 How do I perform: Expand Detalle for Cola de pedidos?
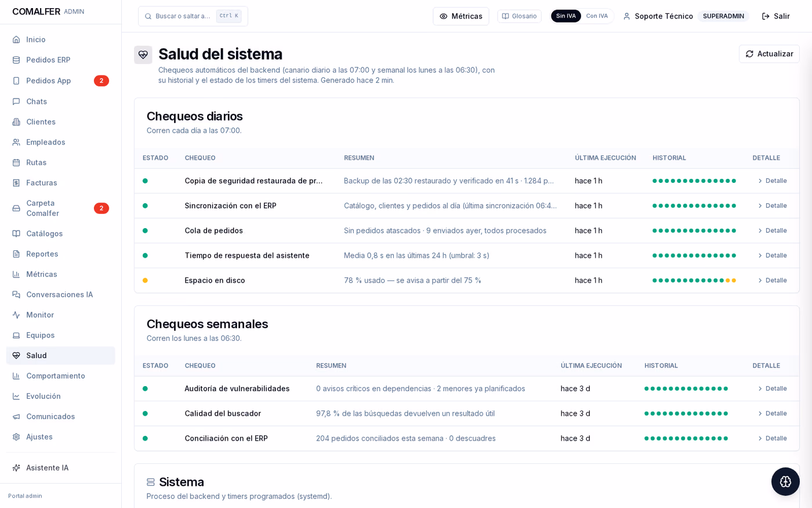772,230
